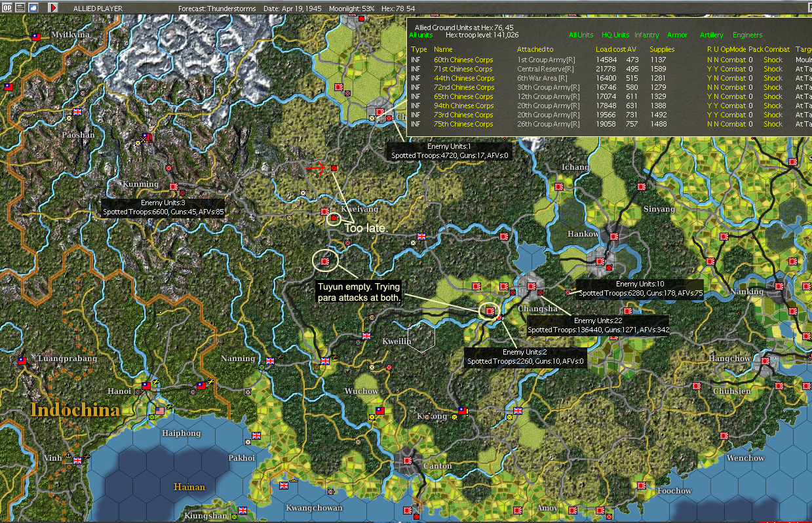Click 'Date: Apr 19, 1945' in top bar
Screen dimensions: 812x523
point(294,8)
